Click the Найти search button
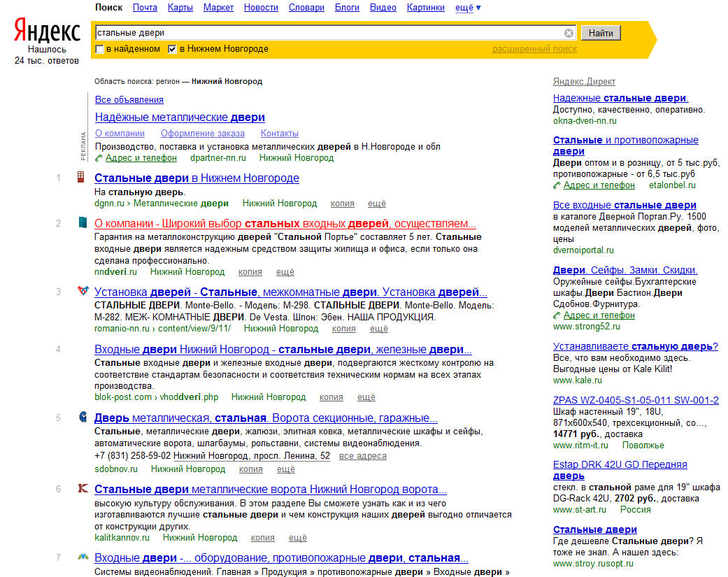Viewport: 728px width, 577px height. (601, 33)
